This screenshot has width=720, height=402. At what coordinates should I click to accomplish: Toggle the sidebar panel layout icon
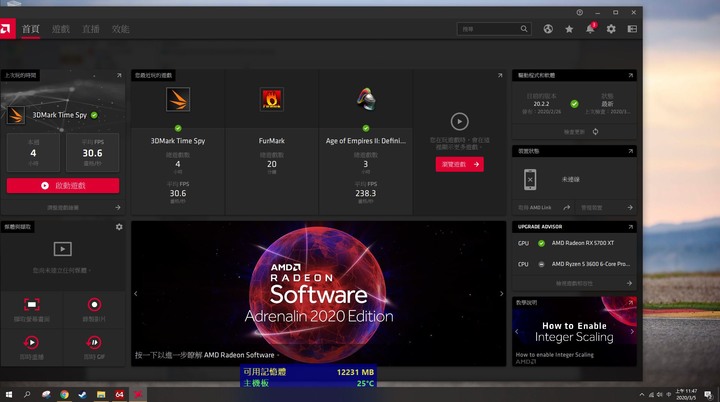pos(632,29)
